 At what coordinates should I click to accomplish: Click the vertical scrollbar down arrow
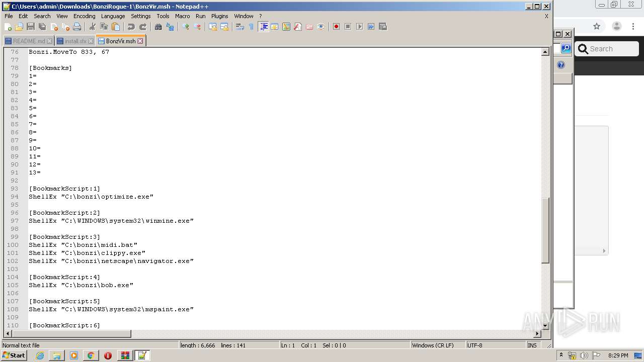tap(545, 326)
